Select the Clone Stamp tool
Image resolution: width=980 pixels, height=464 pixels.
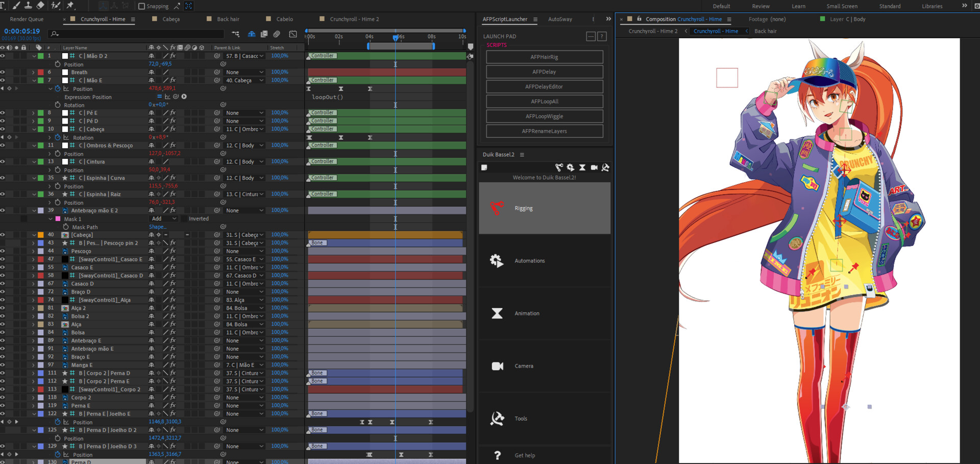tap(28, 6)
